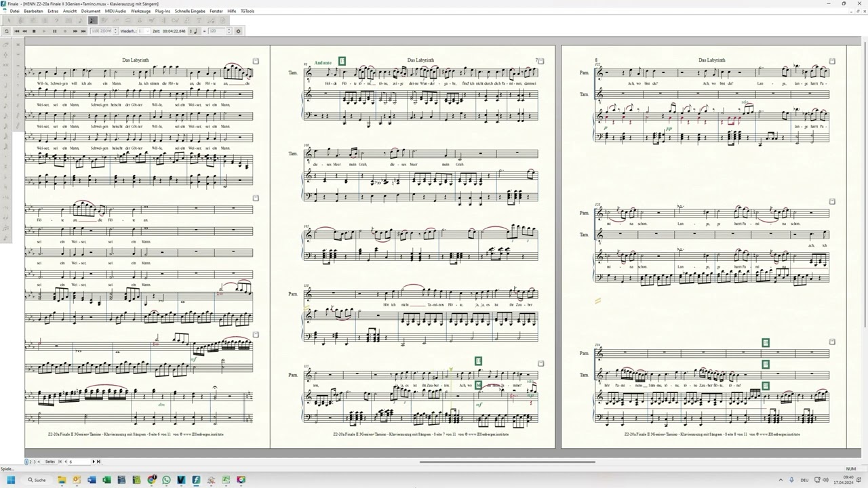Go to last page button

[x=98, y=462]
